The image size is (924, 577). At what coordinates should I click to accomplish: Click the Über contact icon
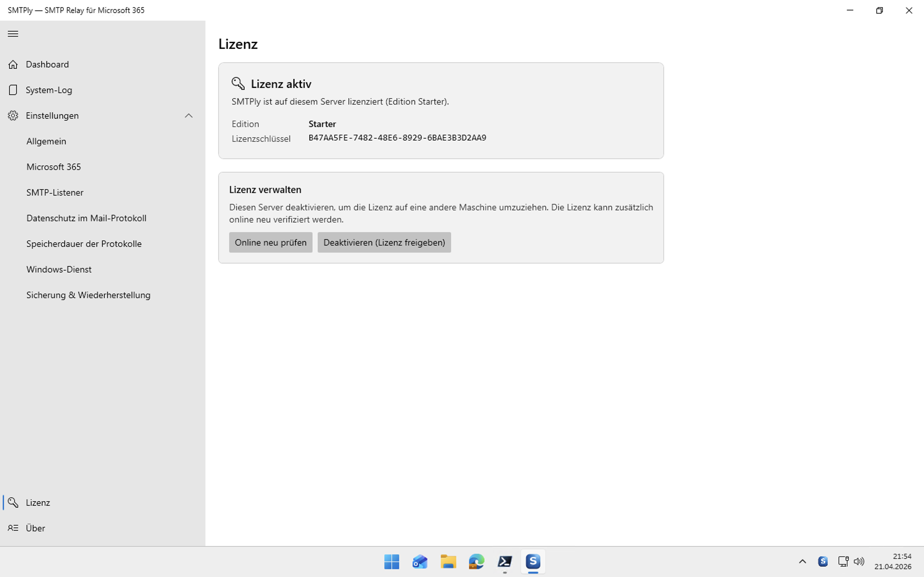click(x=13, y=528)
